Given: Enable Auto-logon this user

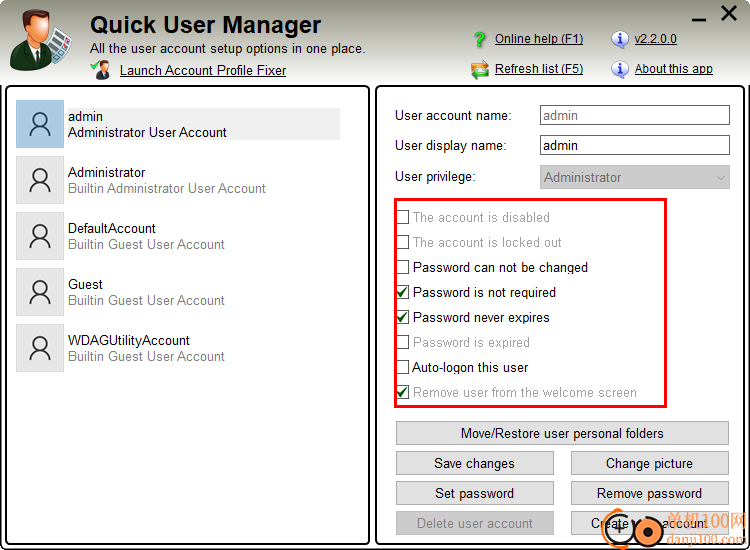Looking at the screenshot, I should (403, 367).
